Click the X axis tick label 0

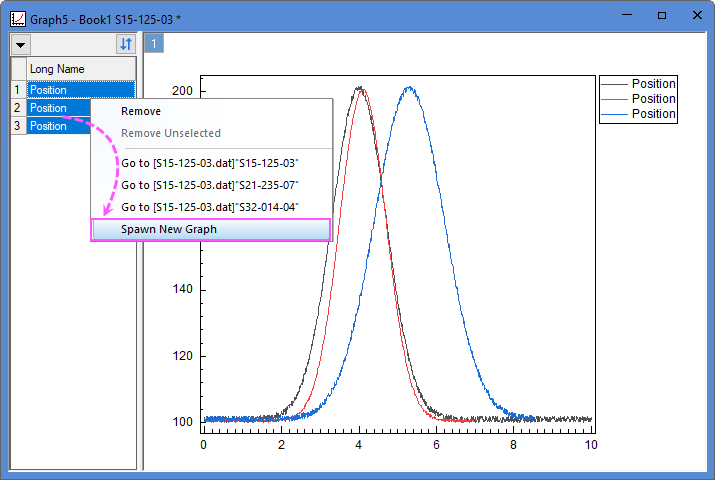(203, 445)
